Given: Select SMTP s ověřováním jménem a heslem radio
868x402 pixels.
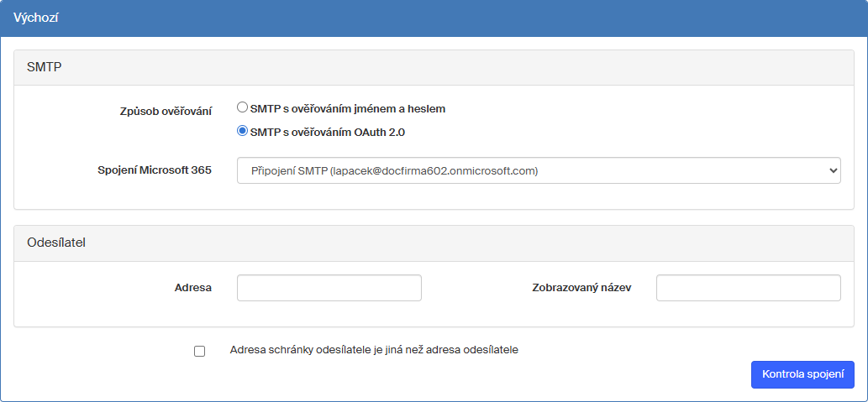Looking at the screenshot, I should [243, 108].
